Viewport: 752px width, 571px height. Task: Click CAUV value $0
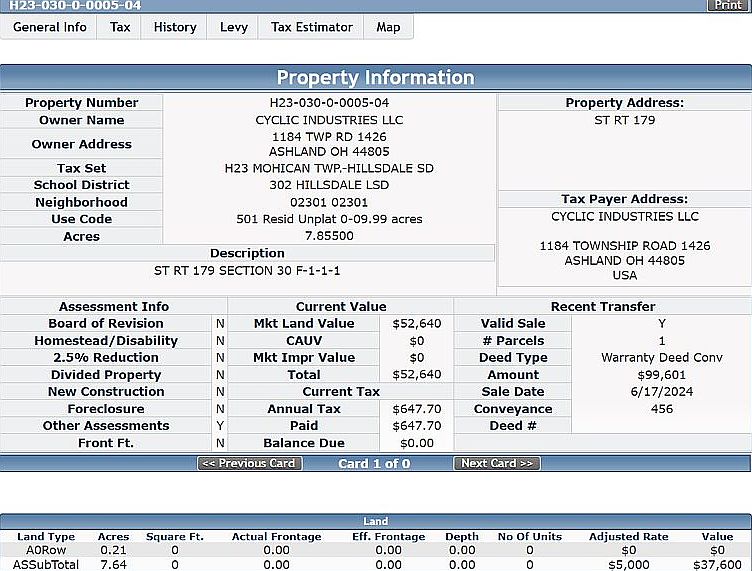(x=416, y=341)
